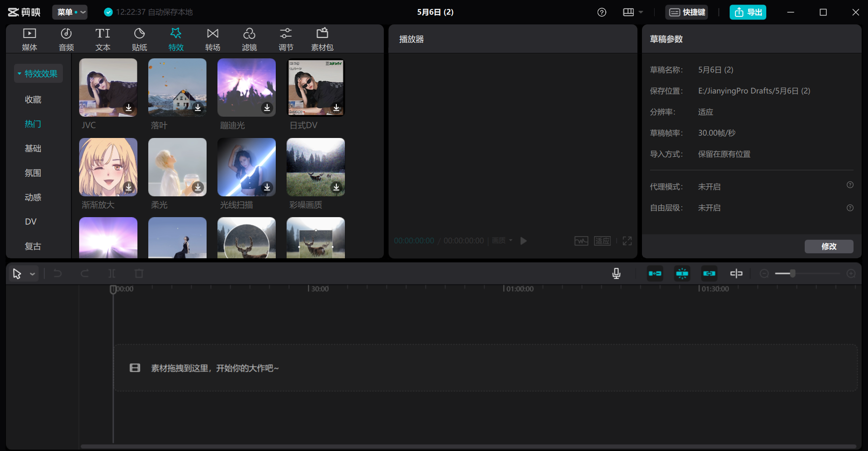Select the 光线扫描 effect thumbnail
The height and width of the screenshot is (451, 868).
(246, 166)
